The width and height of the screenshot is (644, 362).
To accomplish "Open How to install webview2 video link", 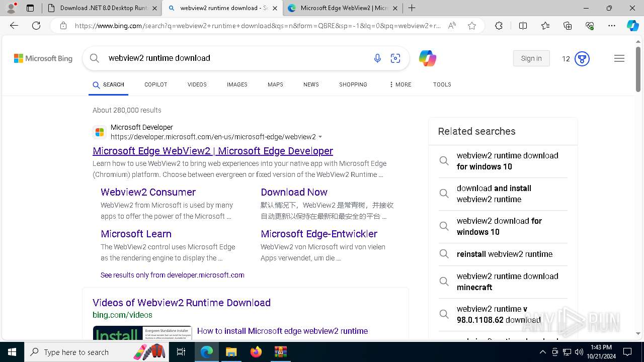I will 282,331.
